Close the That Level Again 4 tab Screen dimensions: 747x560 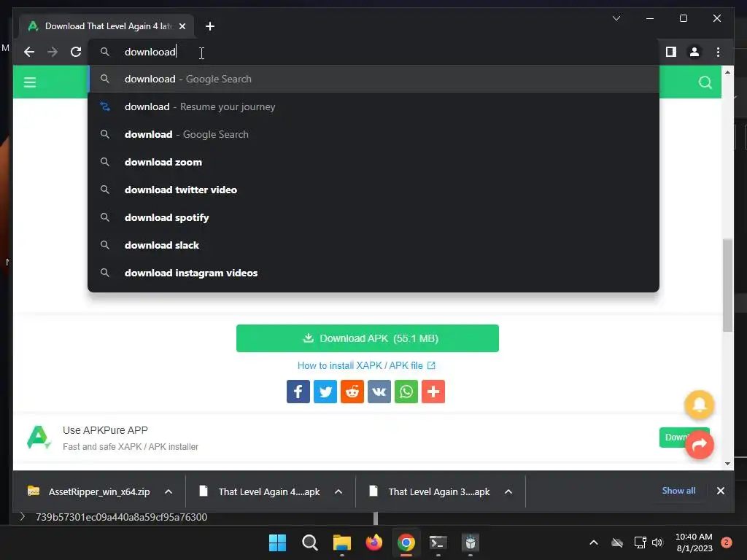pyautogui.click(x=182, y=26)
